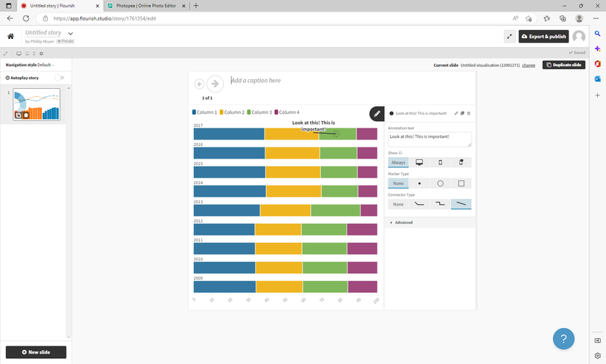Set connector type to None
606x364 pixels.
(x=398, y=204)
